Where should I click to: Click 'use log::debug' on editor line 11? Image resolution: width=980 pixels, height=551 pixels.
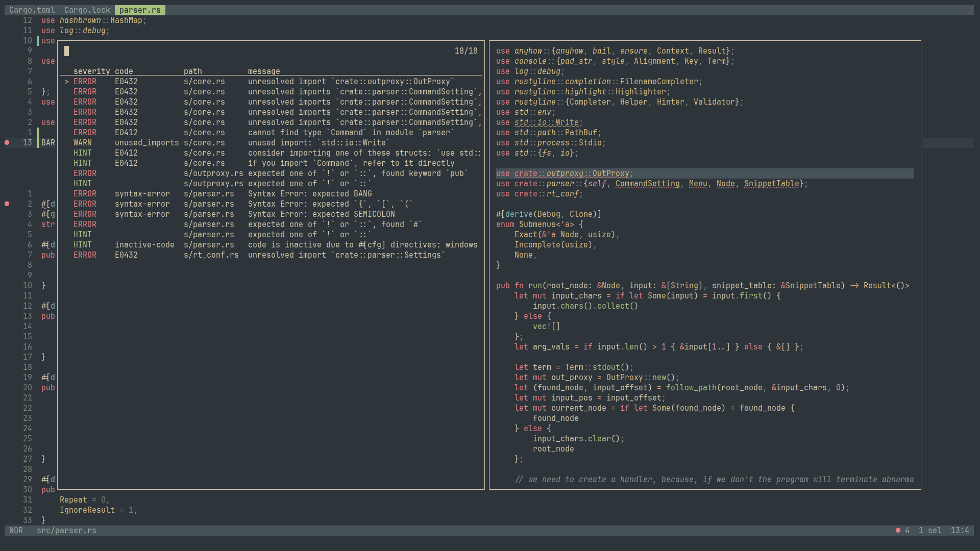click(x=76, y=31)
